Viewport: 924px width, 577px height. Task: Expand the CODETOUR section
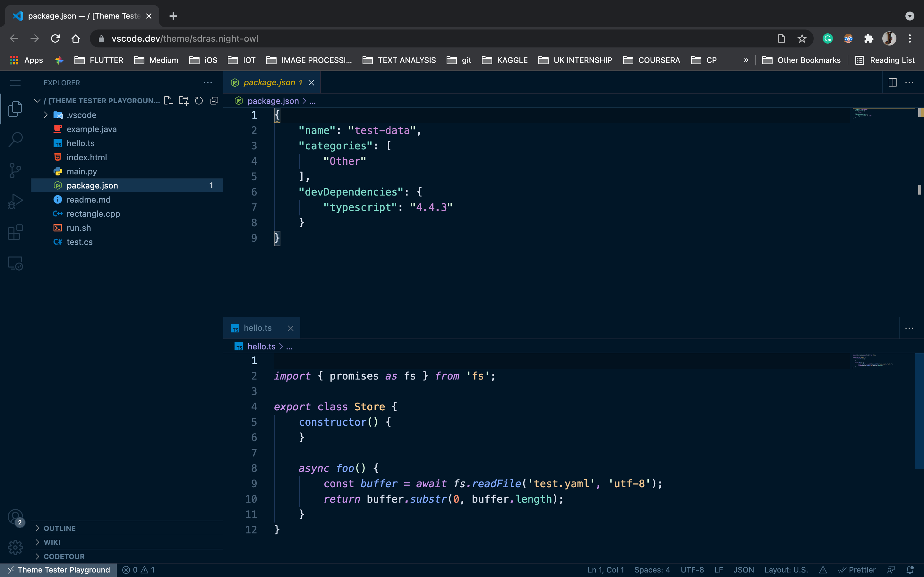point(64,556)
